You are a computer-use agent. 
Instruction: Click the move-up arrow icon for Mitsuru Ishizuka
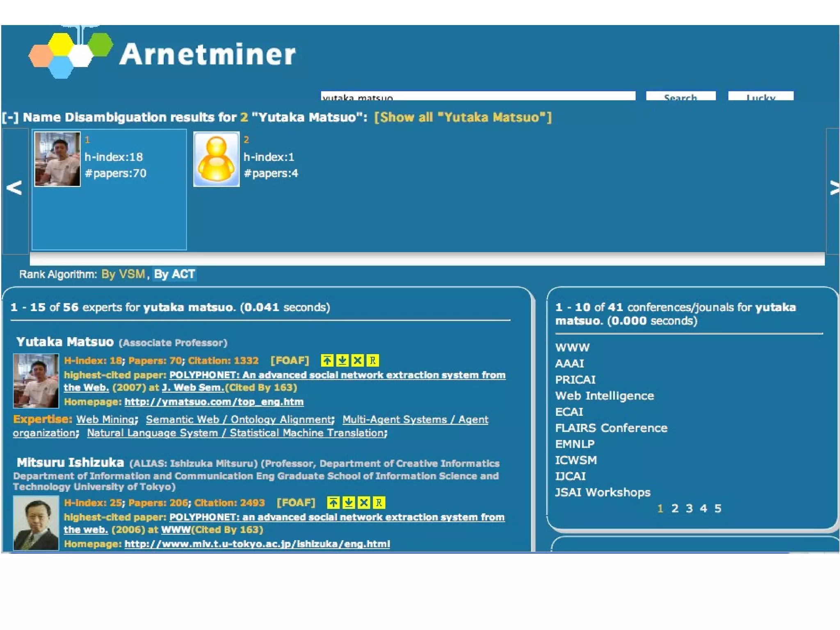[333, 502]
